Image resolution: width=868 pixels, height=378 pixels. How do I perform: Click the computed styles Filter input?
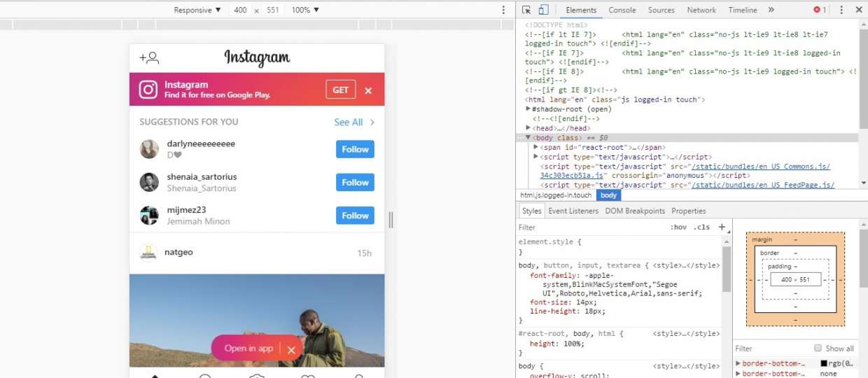[770, 349]
